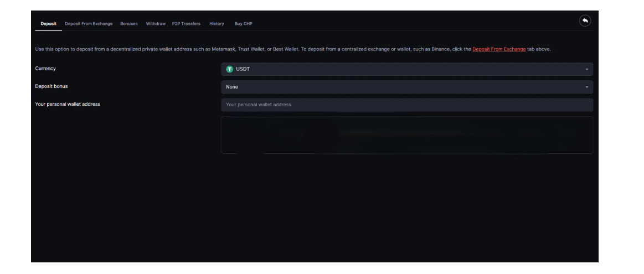Select the Withdraw tab
644x274 pixels.
pos(156,23)
